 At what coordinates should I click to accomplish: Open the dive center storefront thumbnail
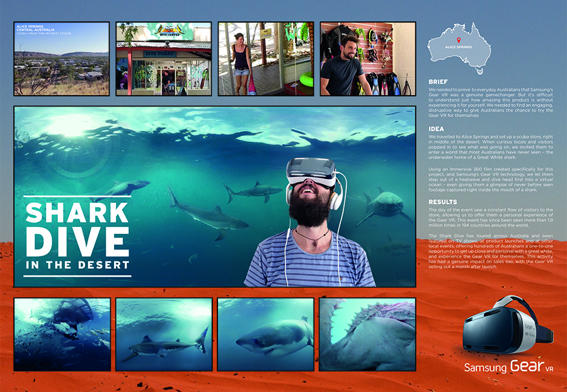click(163, 59)
